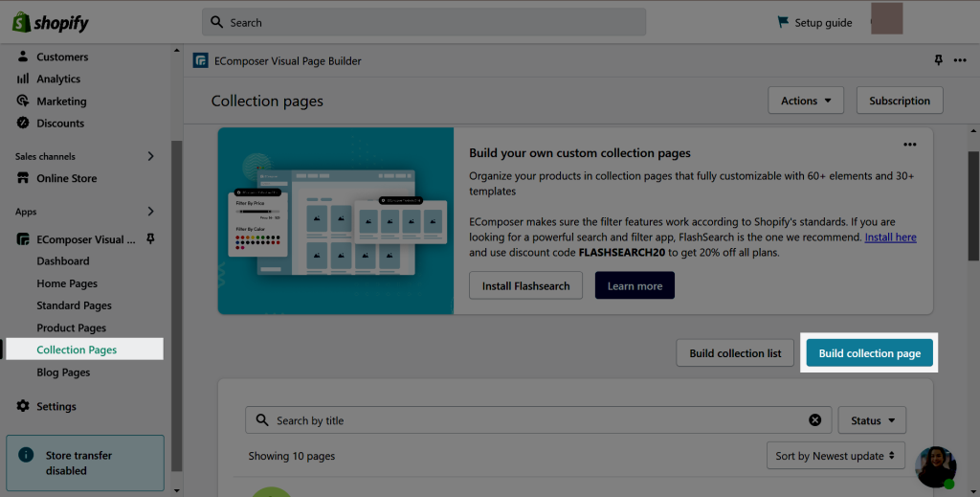Click Install Flashsearch button

click(525, 285)
